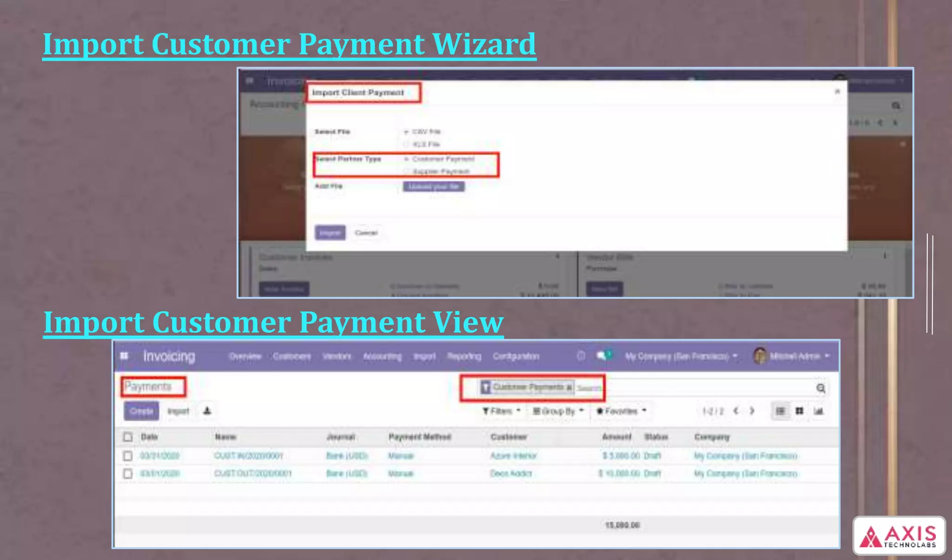The width and height of the screenshot is (952, 560).
Task: Click the pager counter 1-2 / 2
Action: coord(713,411)
